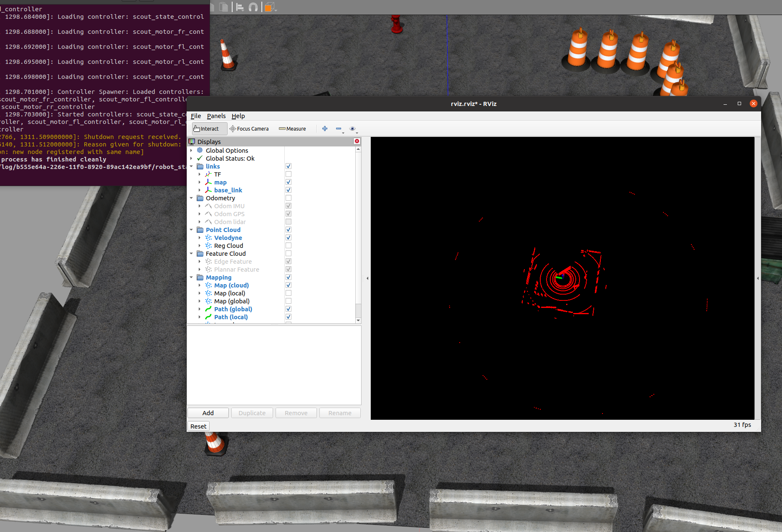The width and height of the screenshot is (782, 532).
Task: Click the Global Options gear icon
Action: point(200,150)
